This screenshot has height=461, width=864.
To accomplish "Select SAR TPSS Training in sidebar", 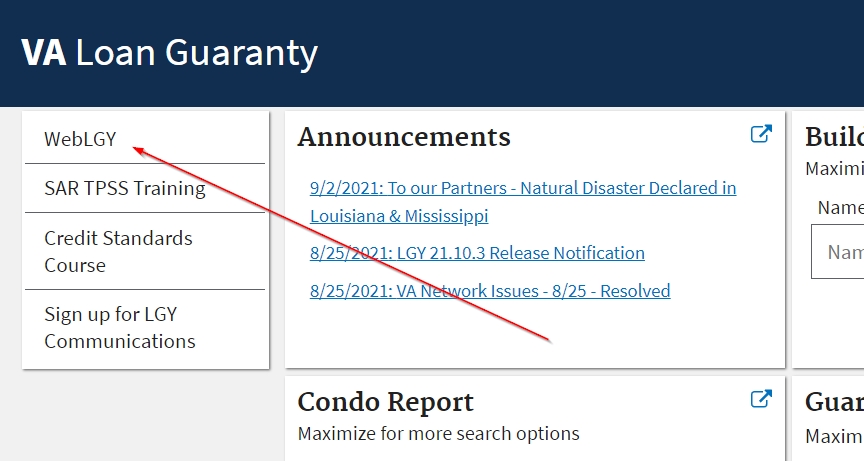I will [125, 188].
